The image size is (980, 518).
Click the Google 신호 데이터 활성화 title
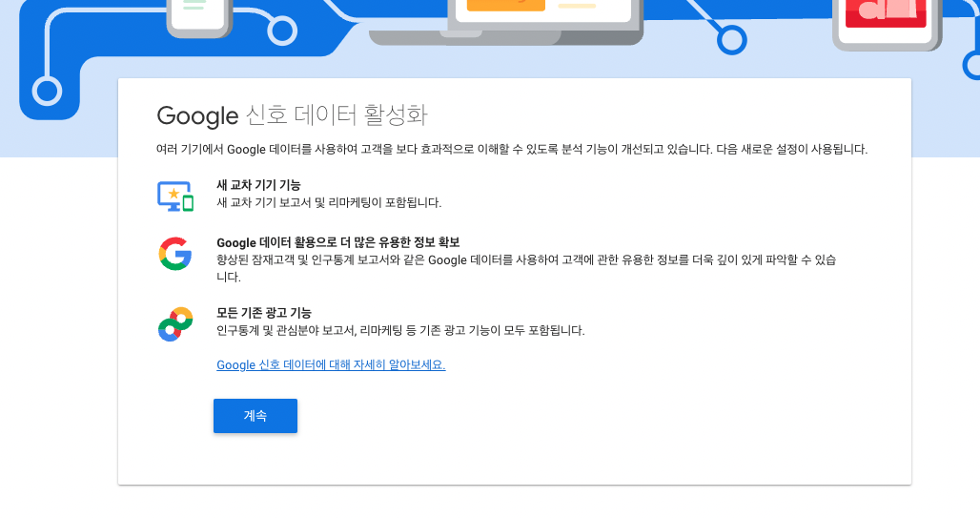[292, 115]
